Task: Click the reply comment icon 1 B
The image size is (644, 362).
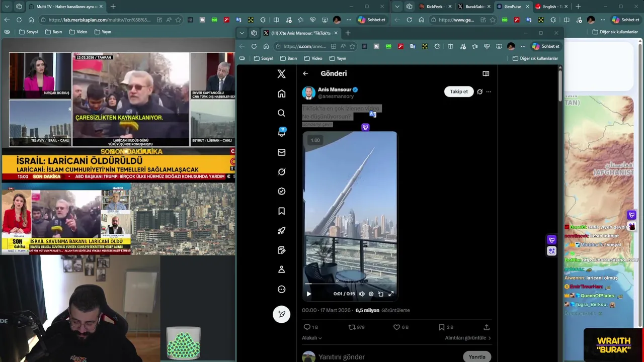Action: click(310, 327)
